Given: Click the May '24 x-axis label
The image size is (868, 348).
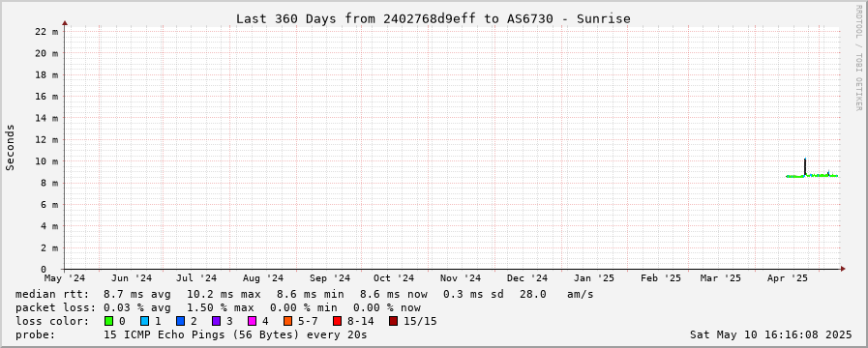Looking at the screenshot, I should (x=65, y=277).
